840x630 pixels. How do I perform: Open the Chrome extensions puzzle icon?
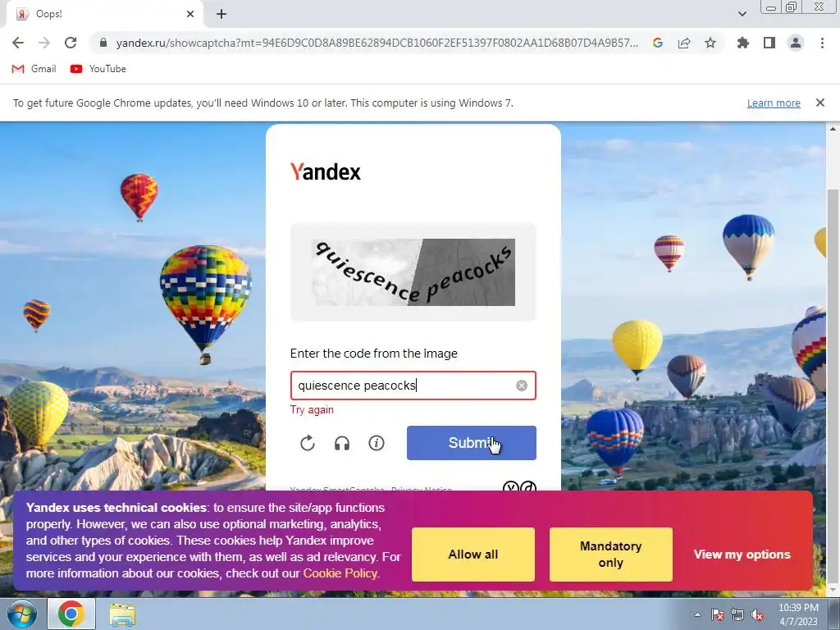742,43
